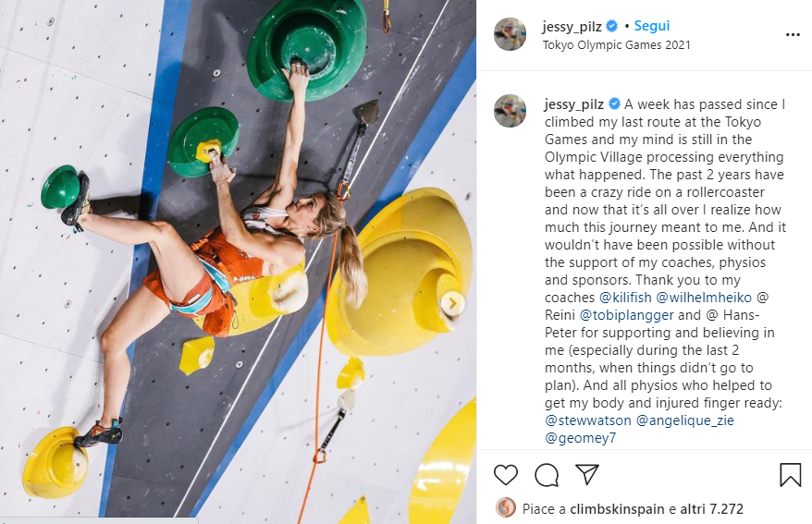
Task: Go to next photo with carousel arrow
Action: click(452, 303)
